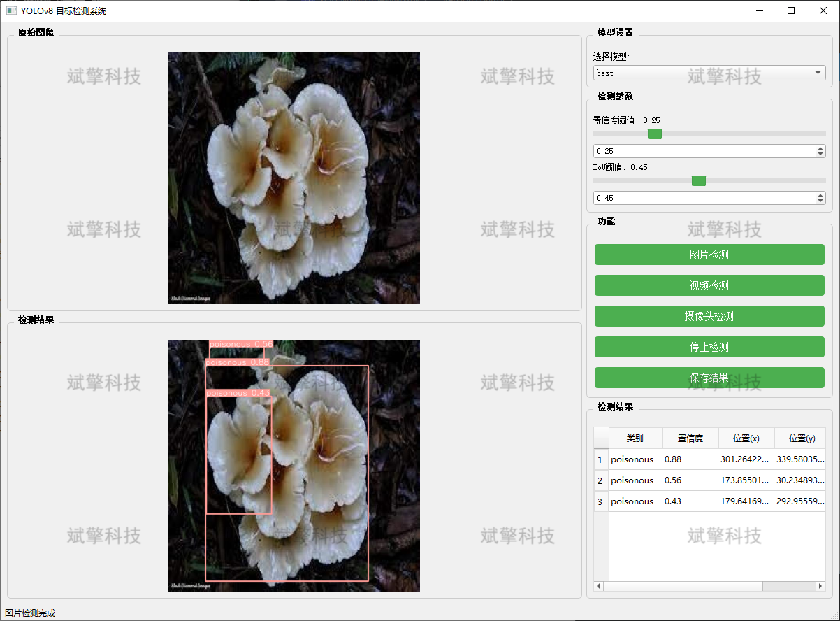Screen dimensions: 840x621
Task: Click the table horizontal scrollbar thumb
Action: (683, 586)
